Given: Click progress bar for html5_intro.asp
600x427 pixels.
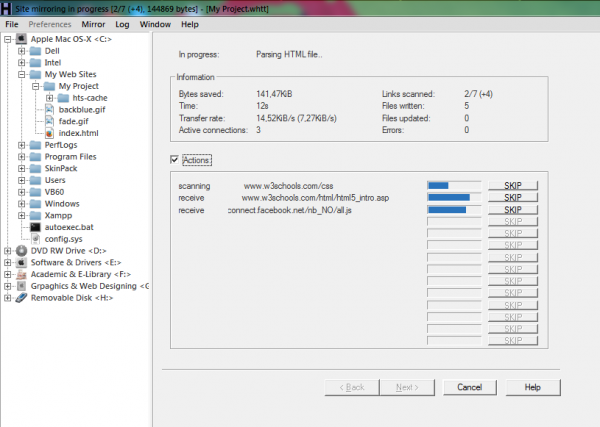Looking at the screenshot, I should (x=454, y=197).
